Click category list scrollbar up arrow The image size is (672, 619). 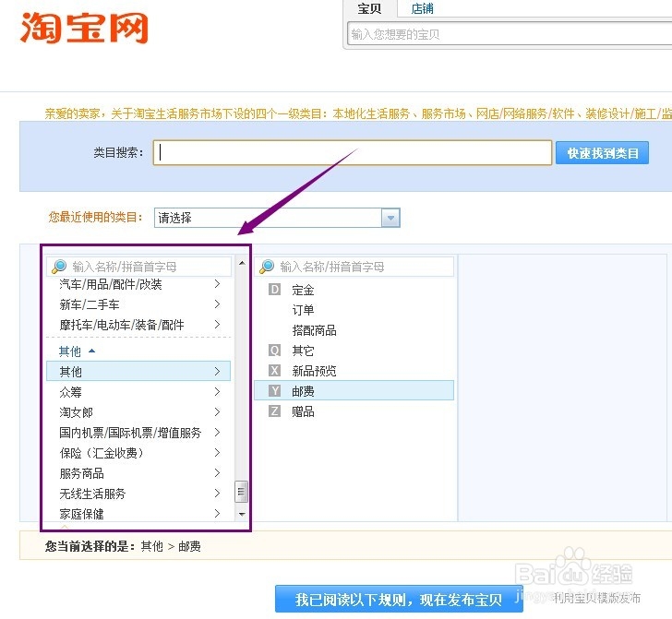pos(242,263)
